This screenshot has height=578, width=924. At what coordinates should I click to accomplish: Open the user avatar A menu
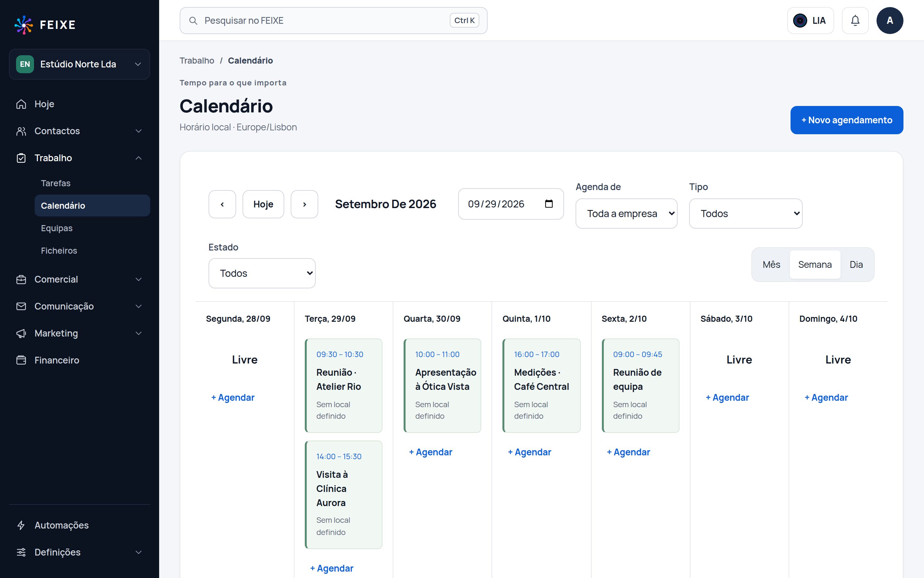[890, 21]
